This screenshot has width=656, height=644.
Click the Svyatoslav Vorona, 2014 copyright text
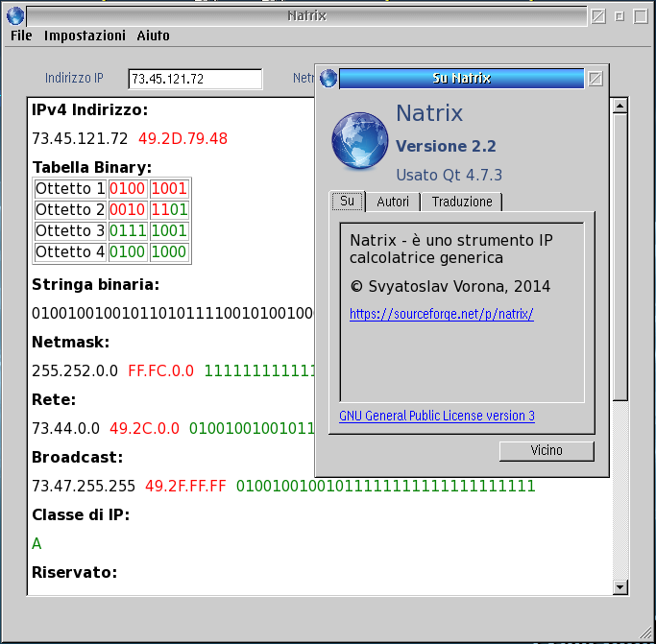tap(449, 286)
